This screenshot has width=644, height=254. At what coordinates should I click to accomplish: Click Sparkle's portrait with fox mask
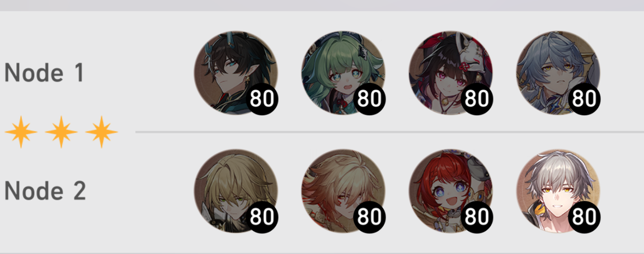[x=451, y=72]
